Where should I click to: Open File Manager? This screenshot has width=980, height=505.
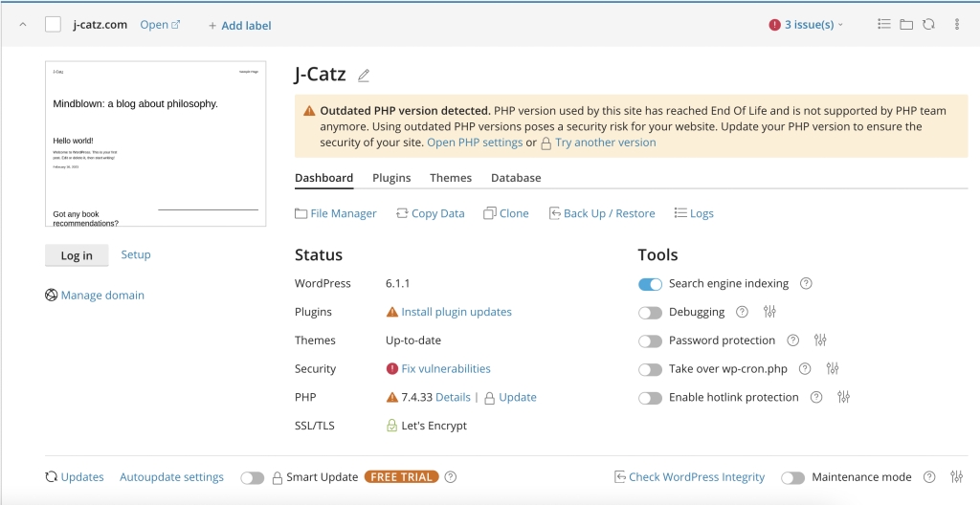click(336, 213)
